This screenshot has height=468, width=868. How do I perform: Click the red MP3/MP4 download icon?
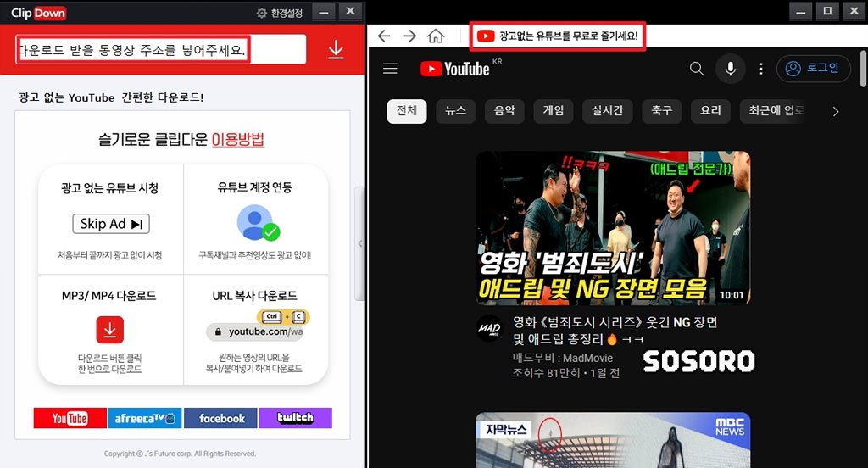click(109, 330)
